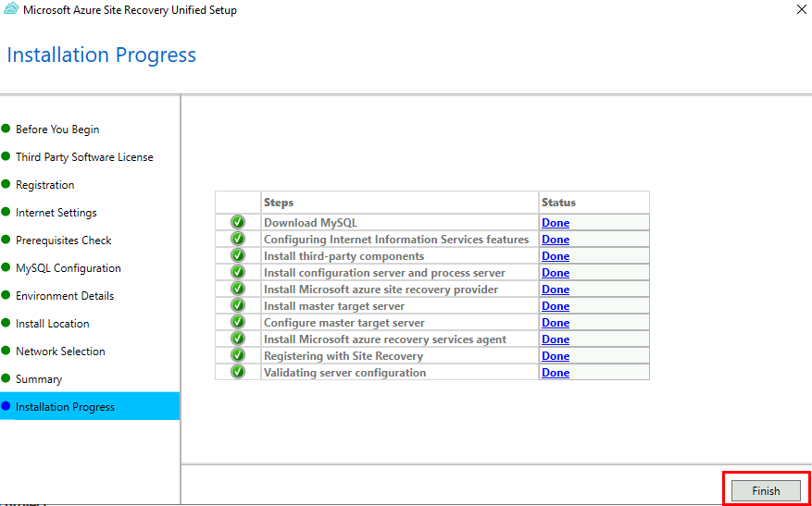Open Done link for Configuring Internet Information Services
Screen dimensions: 812x506
click(x=556, y=240)
